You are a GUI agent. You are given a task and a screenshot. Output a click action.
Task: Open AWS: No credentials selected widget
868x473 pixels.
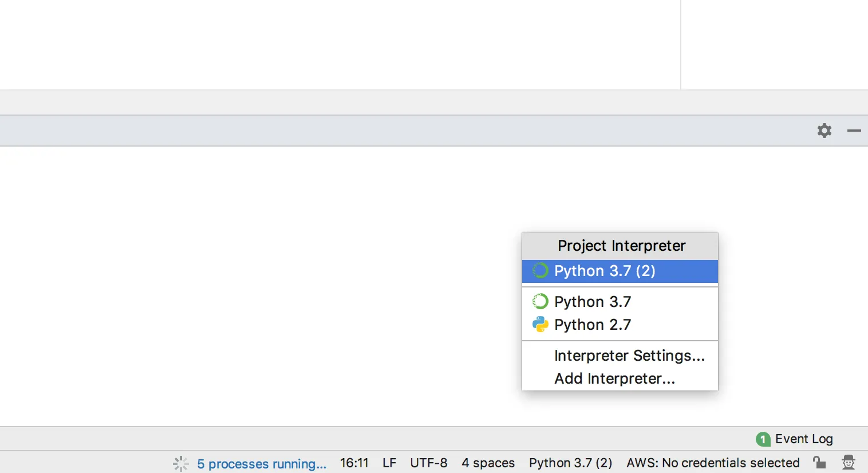point(712,463)
